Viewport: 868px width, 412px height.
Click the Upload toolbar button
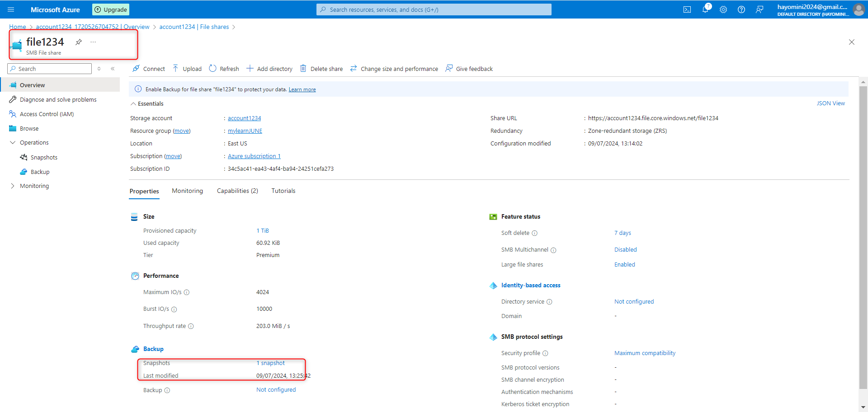coord(187,69)
